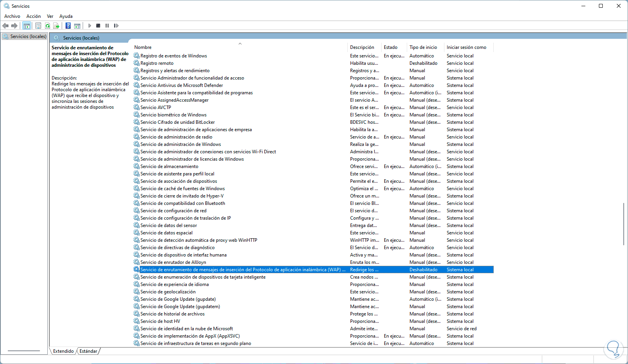
Task: Click gear icon of Servicio de enrutador de AllJoyn
Action: pyautogui.click(x=137, y=262)
